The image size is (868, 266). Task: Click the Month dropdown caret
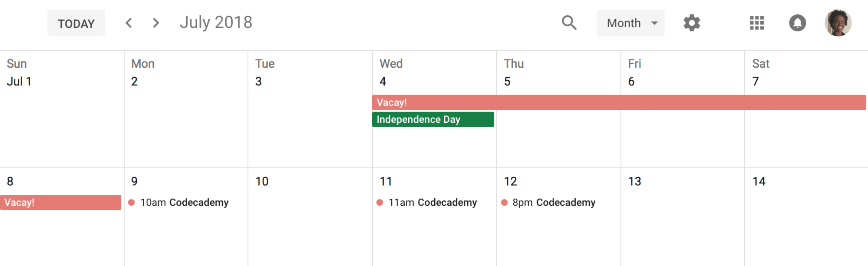pos(655,24)
